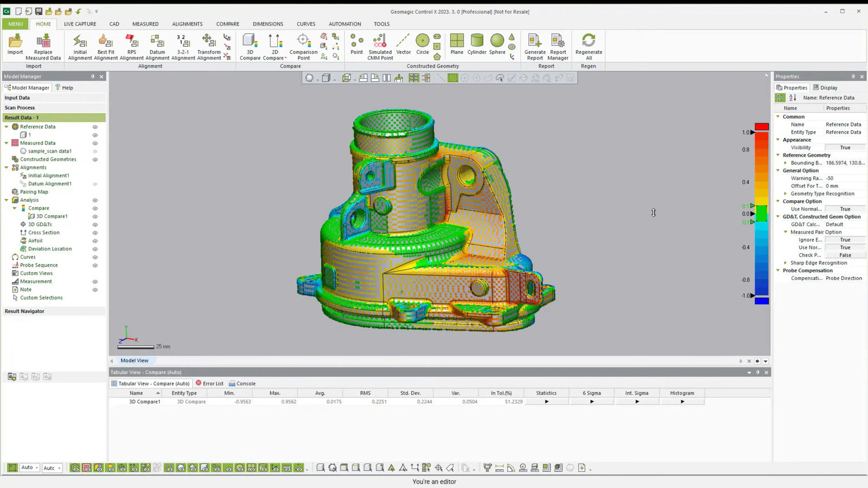
Task: Expand the Sharp Edge Recognition property
Action: (x=786, y=263)
